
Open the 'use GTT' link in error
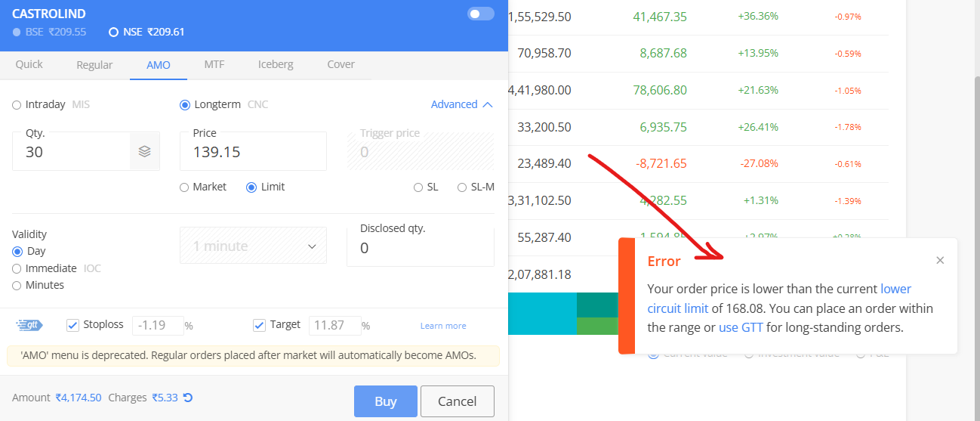point(741,327)
